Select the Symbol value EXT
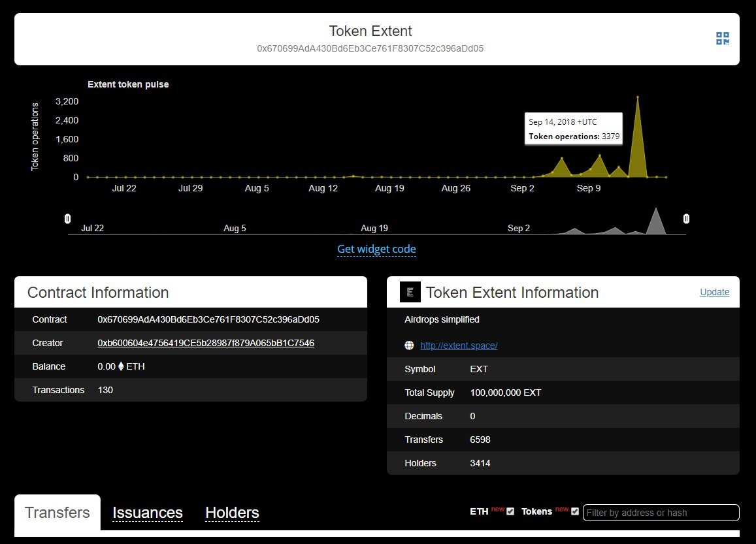 (x=479, y=369)
